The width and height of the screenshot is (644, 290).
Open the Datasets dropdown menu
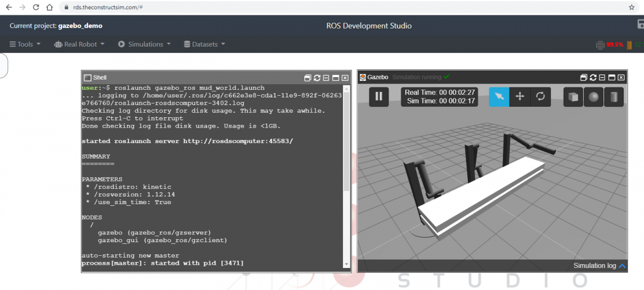coord(205,44)
